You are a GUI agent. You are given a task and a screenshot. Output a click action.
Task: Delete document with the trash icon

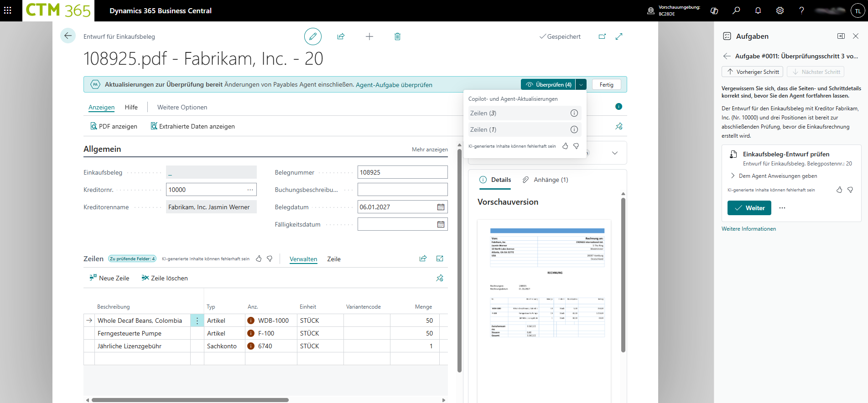coord(397,36)
